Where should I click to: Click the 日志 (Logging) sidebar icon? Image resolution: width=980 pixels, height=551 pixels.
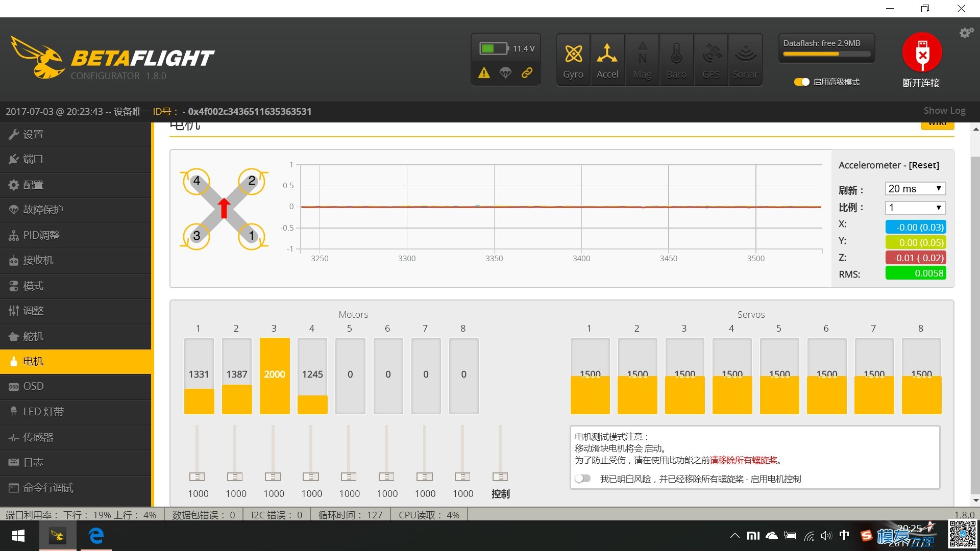[x=14, y=462]
